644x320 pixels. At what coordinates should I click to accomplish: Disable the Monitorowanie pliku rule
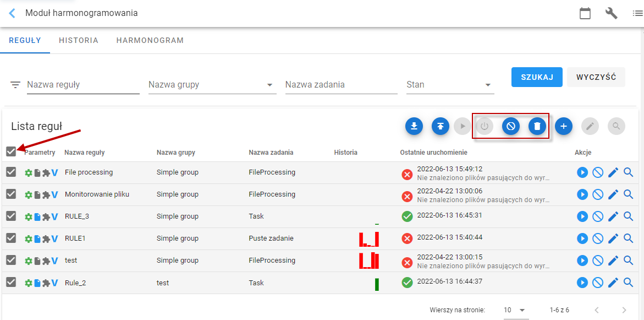[598, 194]
